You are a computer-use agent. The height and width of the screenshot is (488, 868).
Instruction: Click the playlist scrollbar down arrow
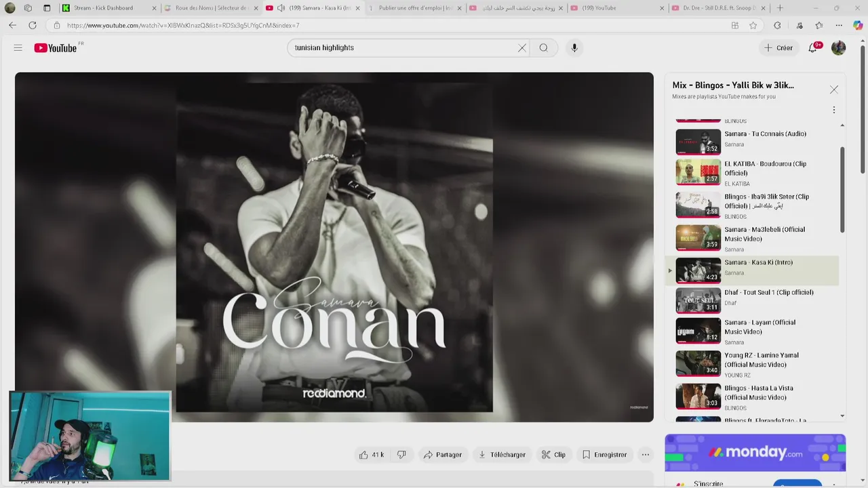coord(842,416)
